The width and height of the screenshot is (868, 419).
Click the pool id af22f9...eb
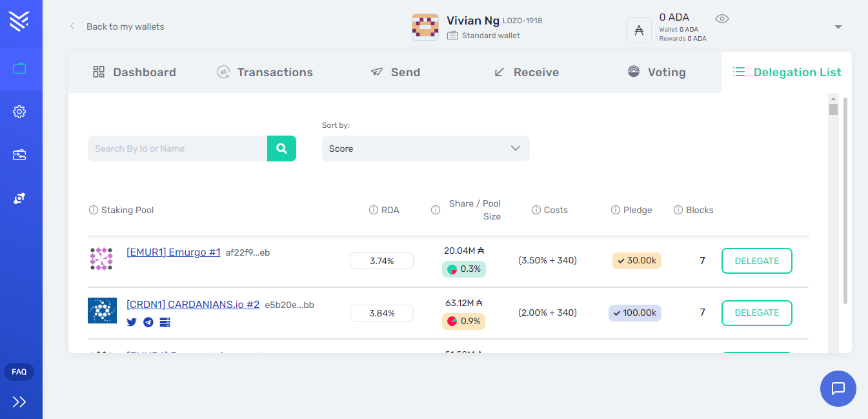248,252
